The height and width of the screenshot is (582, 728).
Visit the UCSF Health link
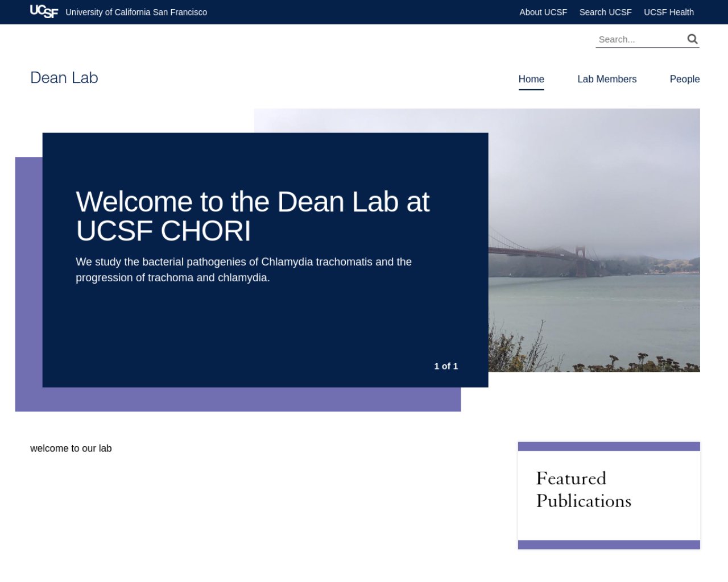click(668, 12)
